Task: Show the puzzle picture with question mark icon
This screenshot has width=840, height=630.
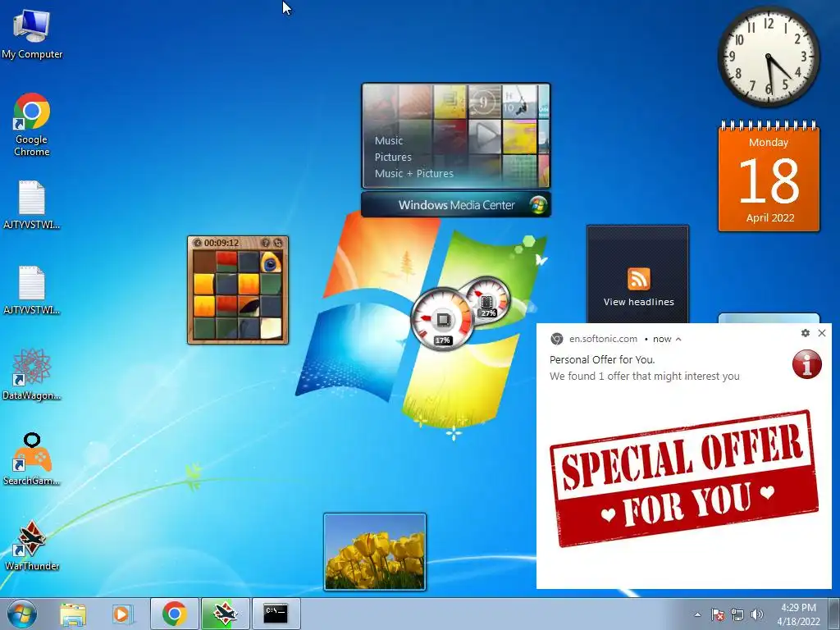Action: click(265, 243)
